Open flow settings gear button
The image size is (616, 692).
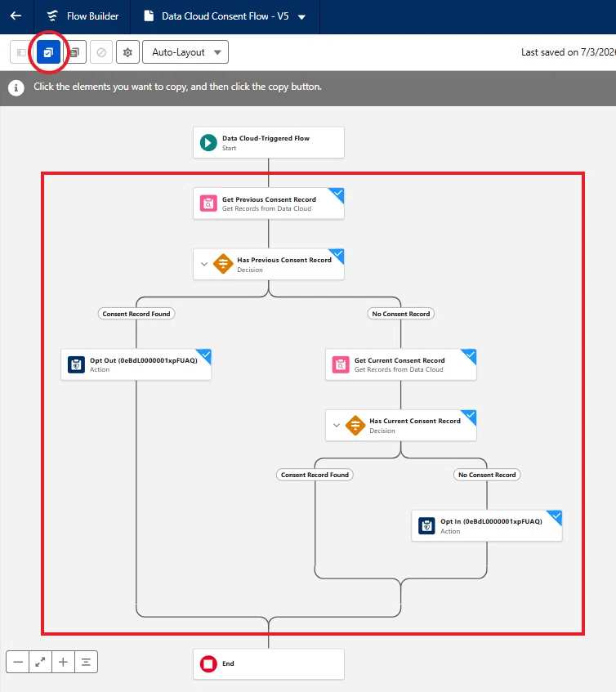(x=128, y=52)
